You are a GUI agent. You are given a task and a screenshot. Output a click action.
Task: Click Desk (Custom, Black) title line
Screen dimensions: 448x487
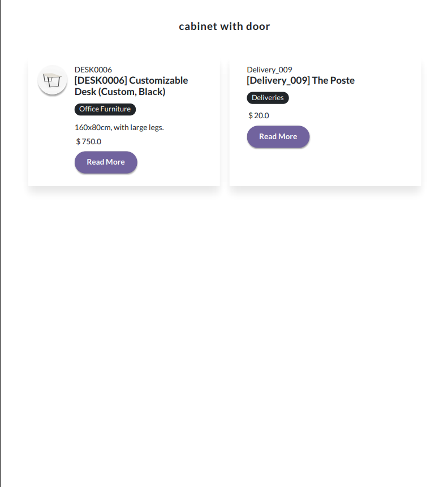point(120,92)
